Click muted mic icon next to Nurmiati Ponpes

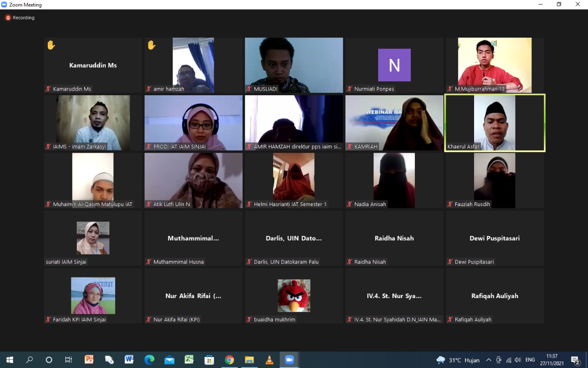tap(350, 89)
